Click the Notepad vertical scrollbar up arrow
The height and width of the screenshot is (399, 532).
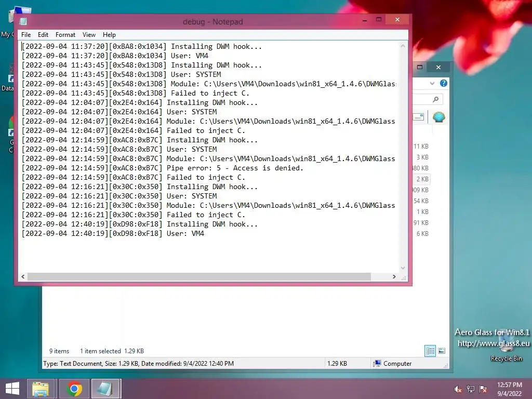(403, 46)
